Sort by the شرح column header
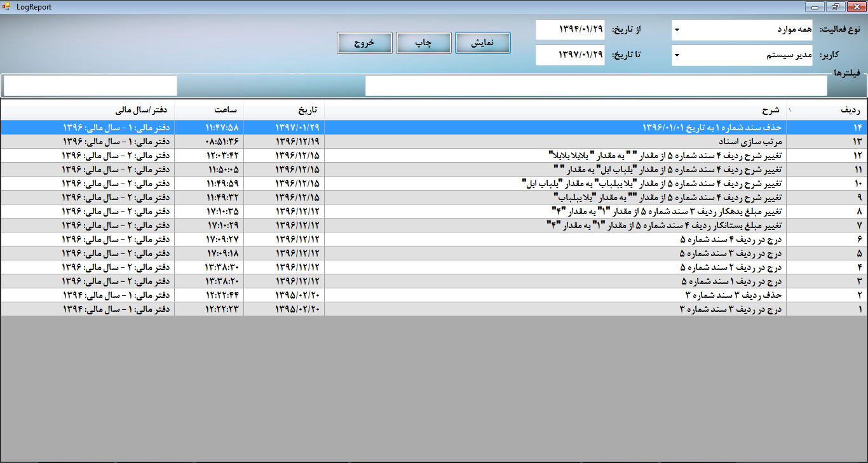Viewport: 868px width, 463px height. tap(555, 109)
